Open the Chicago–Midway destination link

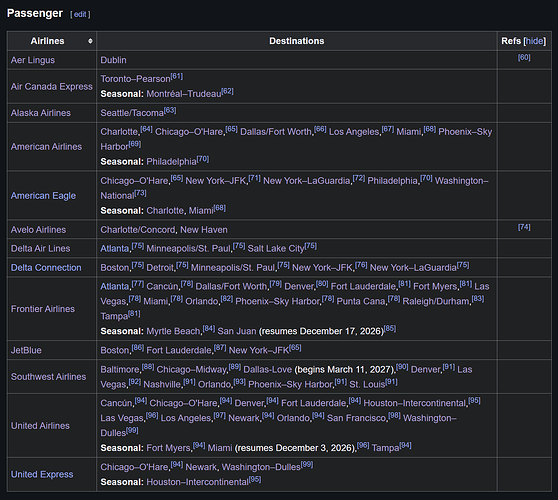(x=191, y=369)
